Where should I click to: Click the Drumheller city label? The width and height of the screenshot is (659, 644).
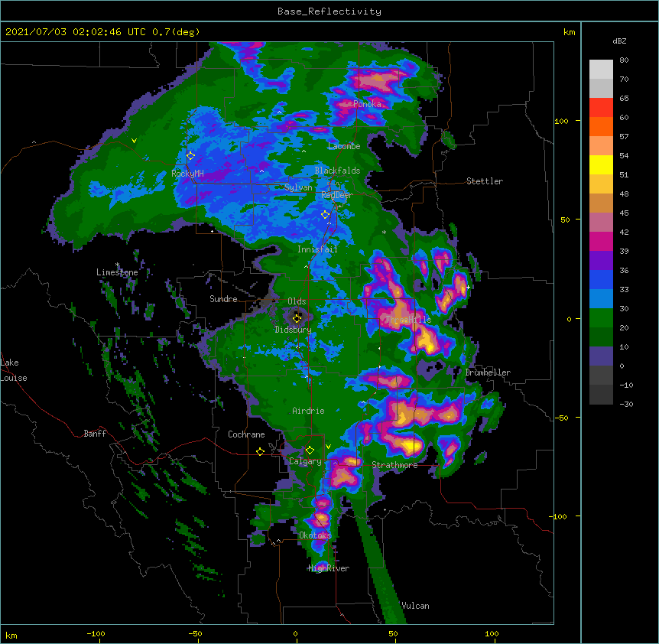[488, 372]
